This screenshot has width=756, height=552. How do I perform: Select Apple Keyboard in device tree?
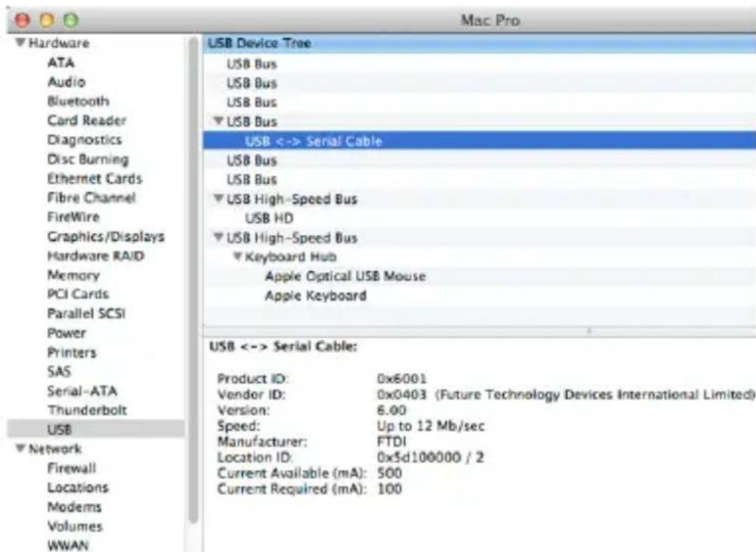tap(316, 295)
